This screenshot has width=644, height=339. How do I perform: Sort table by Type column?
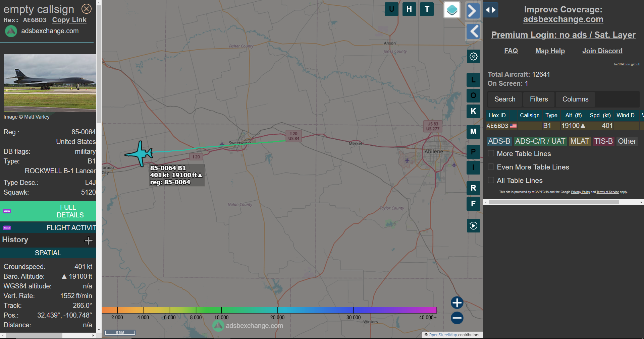pyautogui.click(x=551, y=115)
